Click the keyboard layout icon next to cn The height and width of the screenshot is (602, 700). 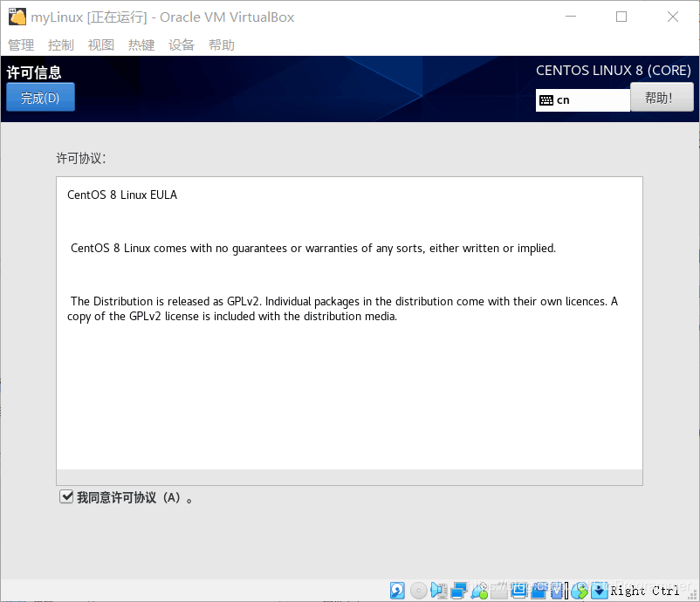point(546,100)
